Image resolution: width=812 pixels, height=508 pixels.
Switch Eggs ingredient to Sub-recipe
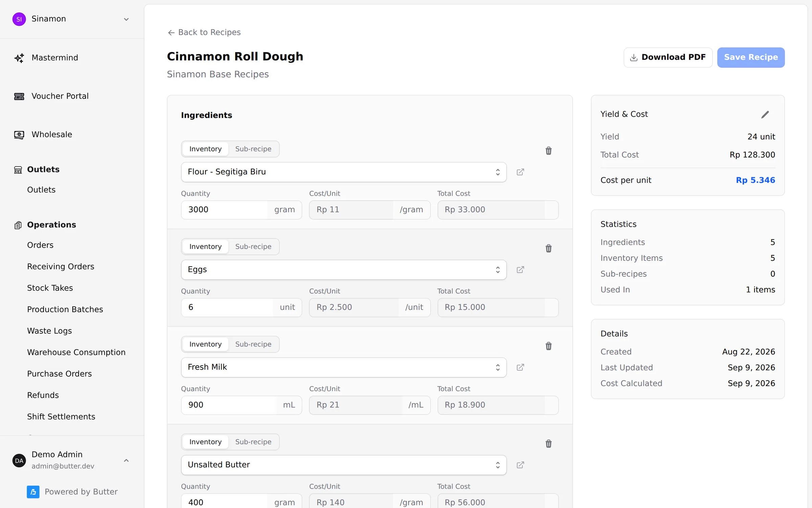253,247
